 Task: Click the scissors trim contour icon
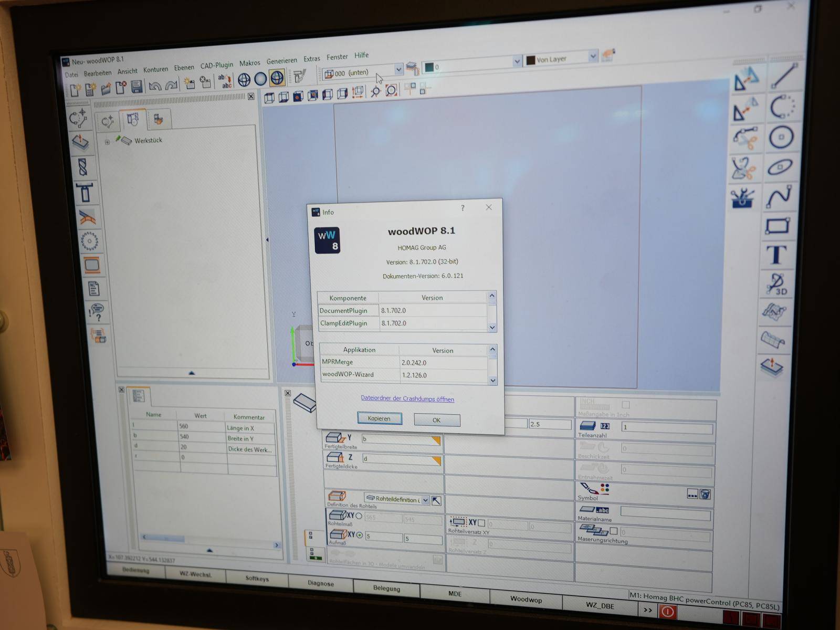click(745, 139)
